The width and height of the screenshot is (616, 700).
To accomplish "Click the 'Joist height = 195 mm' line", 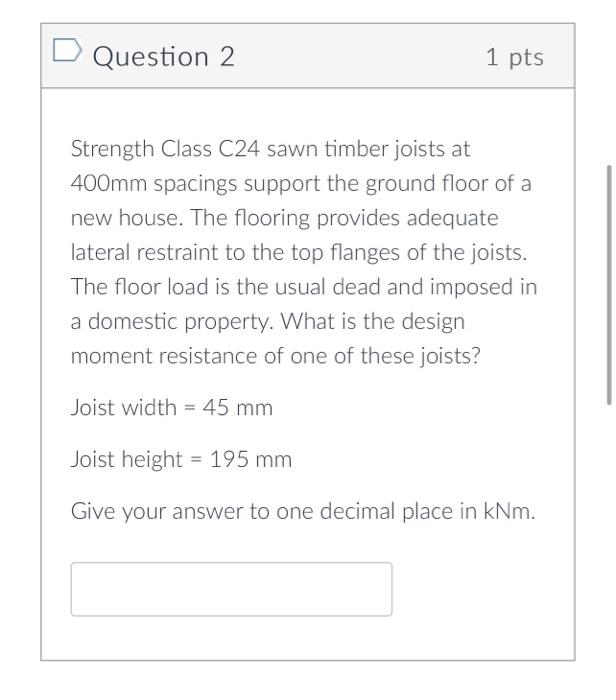I will tap(182, 459).
